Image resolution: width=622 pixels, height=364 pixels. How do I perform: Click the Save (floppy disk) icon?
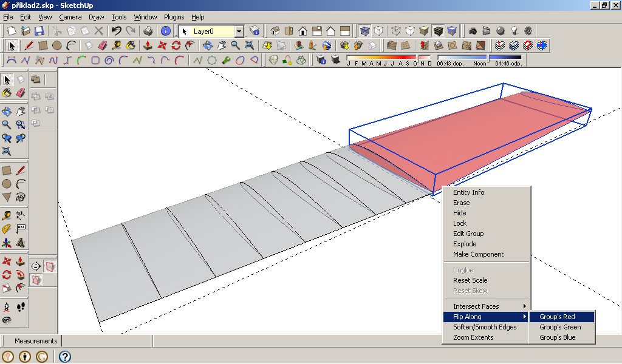pos(39,31)
